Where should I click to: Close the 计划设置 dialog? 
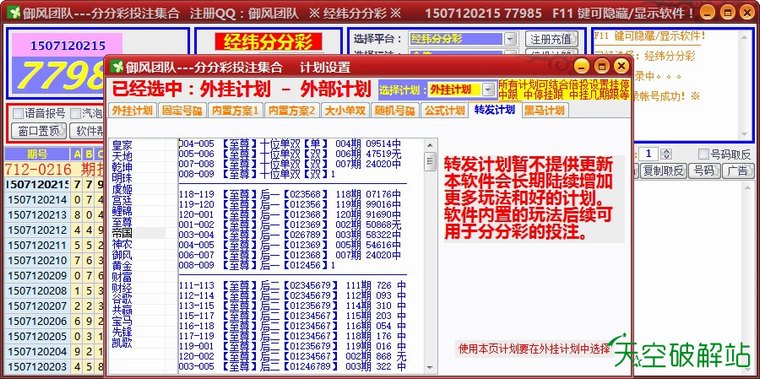[621, 66]
